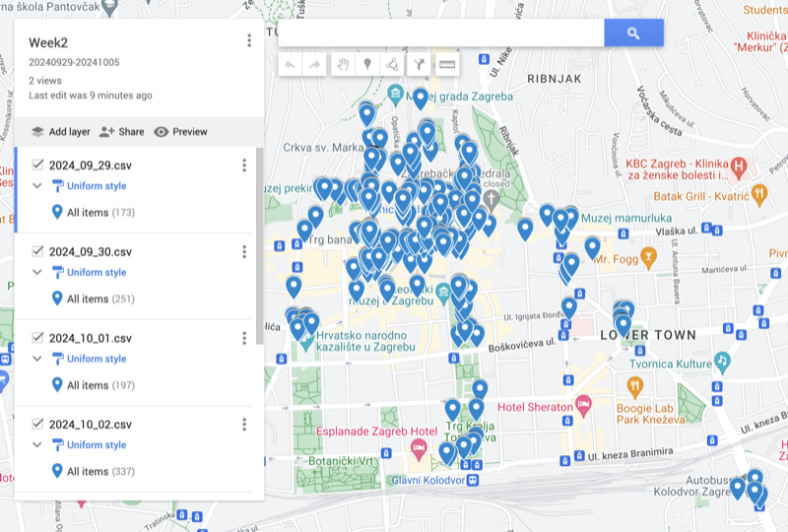Hide the 2024_09_30.csv layer via checkbox
The width and height of the screenshot is (788, 532).
click(37, 251)
